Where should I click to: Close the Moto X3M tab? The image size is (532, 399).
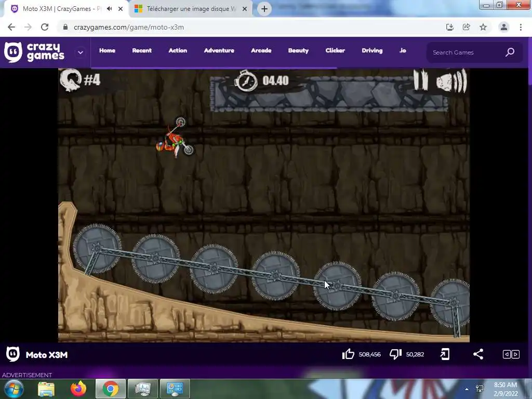coord(121,9)
